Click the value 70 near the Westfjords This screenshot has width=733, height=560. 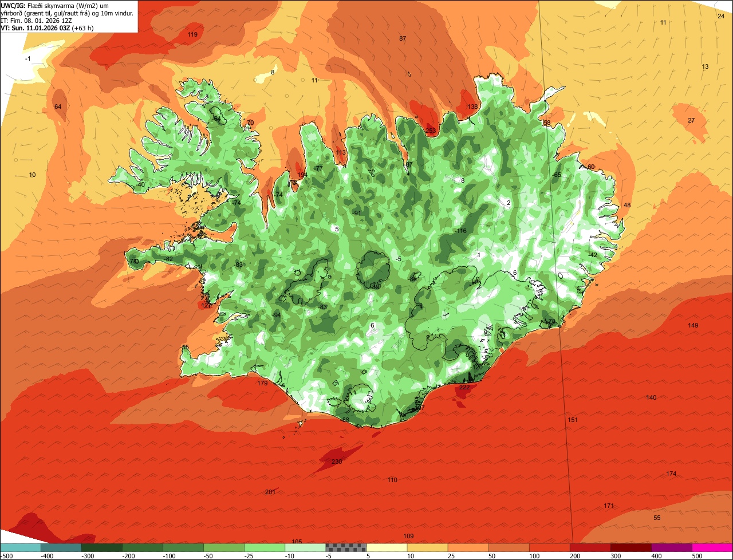[x=250, y=123]
